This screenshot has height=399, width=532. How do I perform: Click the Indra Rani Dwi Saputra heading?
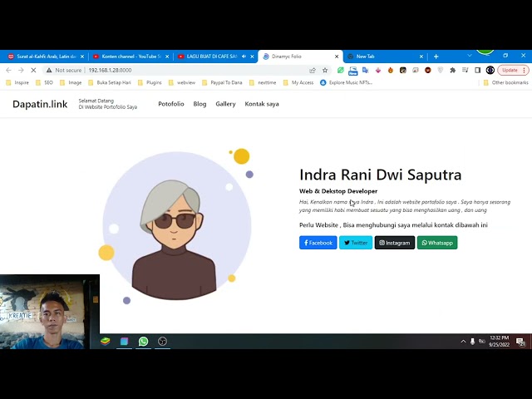[381, 175]
